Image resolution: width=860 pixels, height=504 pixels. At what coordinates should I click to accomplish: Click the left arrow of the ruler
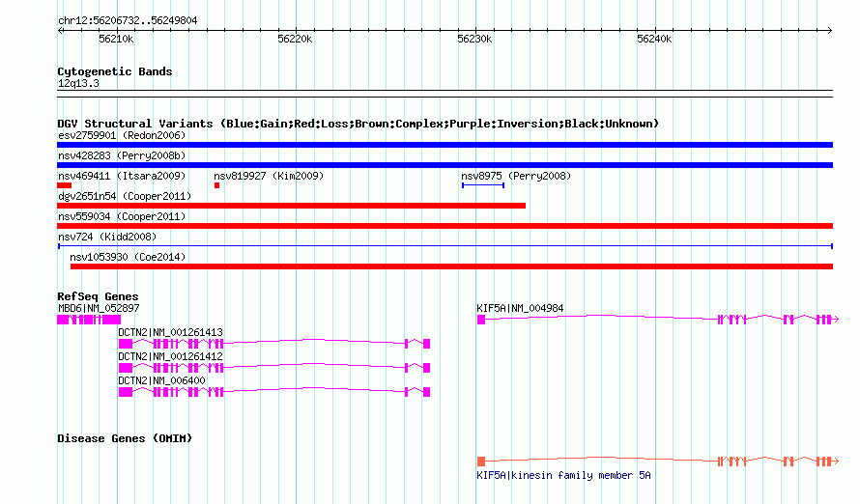tap(60, 31)
